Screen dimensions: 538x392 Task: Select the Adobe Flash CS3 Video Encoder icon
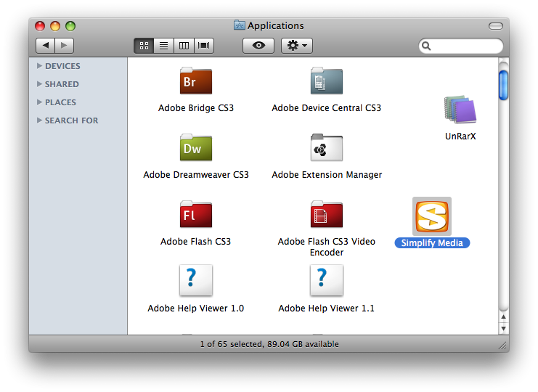pos(326,215)
